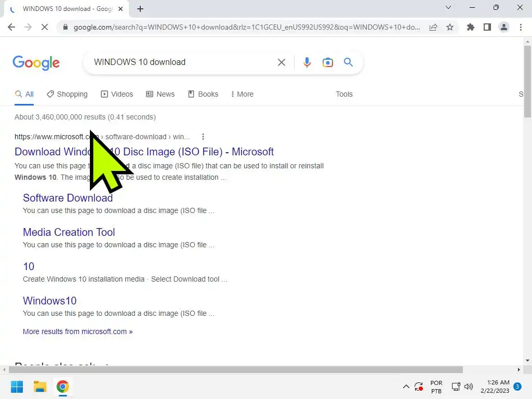Search by image using camera icon

tap(327, 62)
